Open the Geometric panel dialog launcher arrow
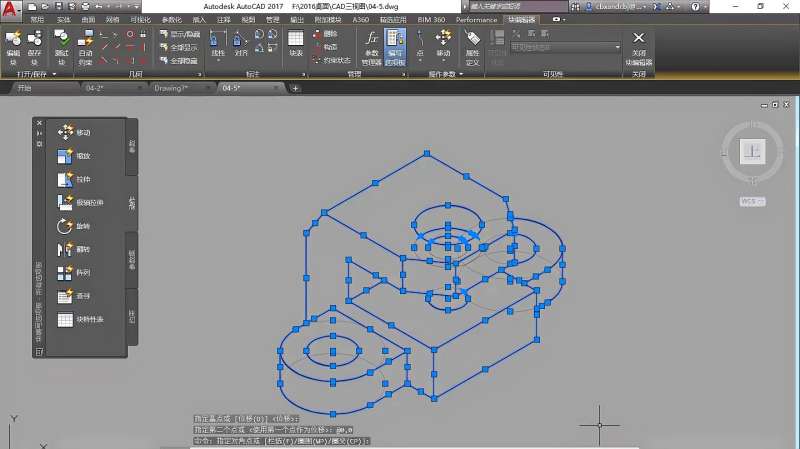Image resolution: width=800 pixels, height=449 pixels. click(199, 74)
